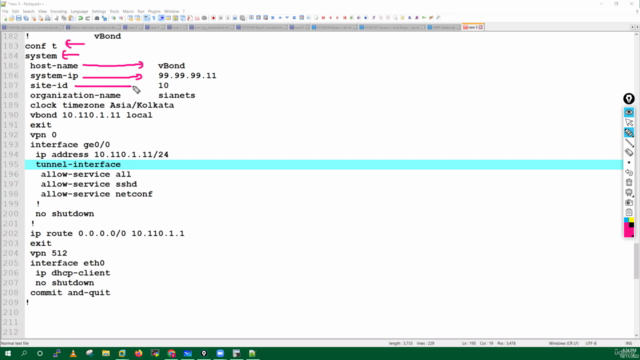Open File Explorer from the taskbar
The height and width of the screenshot is (360, 640).
point(106,353)
